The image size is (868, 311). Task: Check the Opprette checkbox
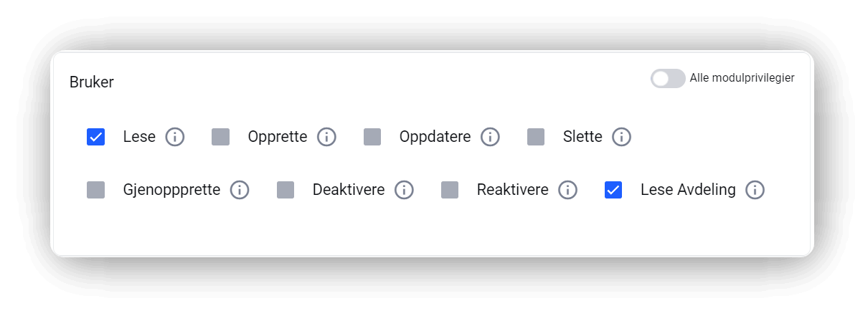[x=220, y=137]
